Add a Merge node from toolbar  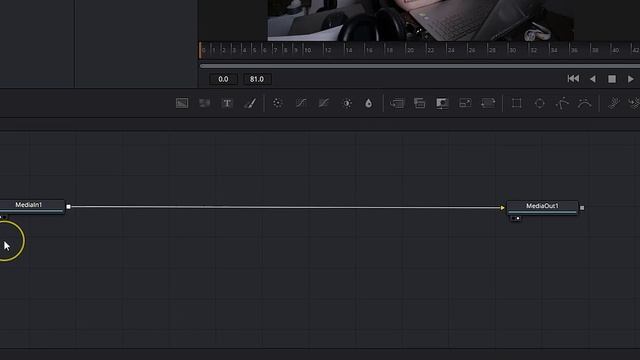(x=397, y=103)
